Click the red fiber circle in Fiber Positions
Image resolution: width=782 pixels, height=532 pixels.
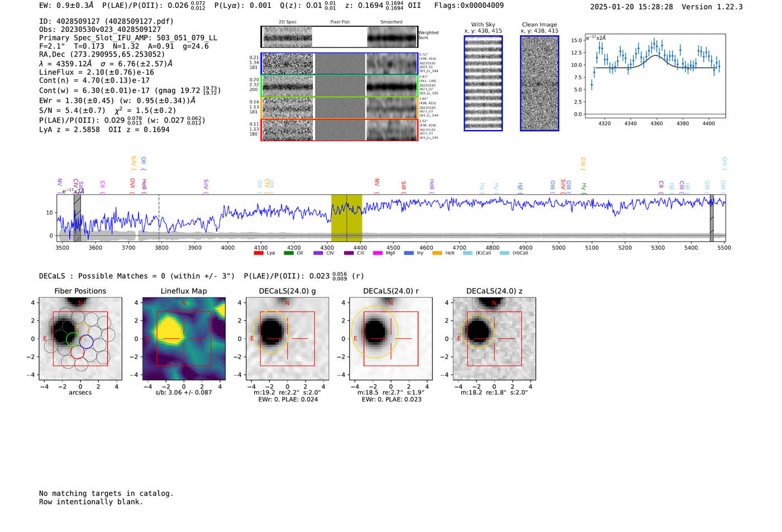(x=77, y=353)
